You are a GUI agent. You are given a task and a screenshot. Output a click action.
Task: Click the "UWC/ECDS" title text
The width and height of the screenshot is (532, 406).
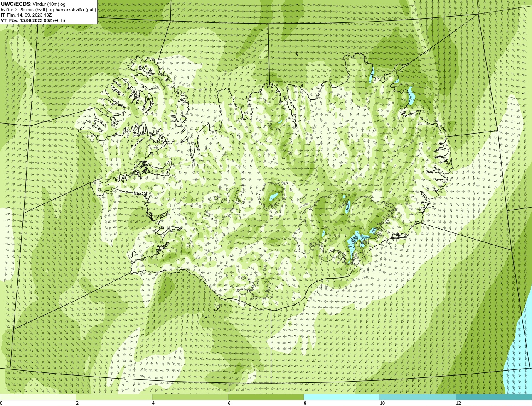[15, 4]
